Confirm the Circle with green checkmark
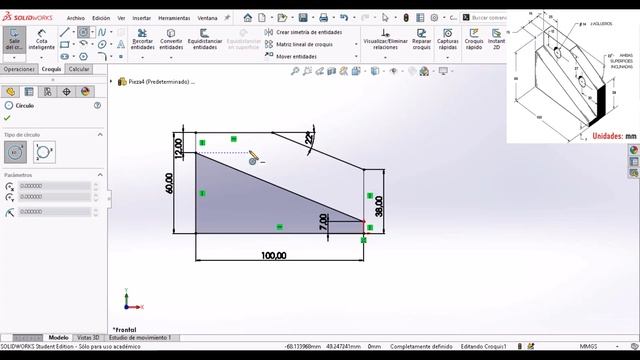 pos(7,118)
